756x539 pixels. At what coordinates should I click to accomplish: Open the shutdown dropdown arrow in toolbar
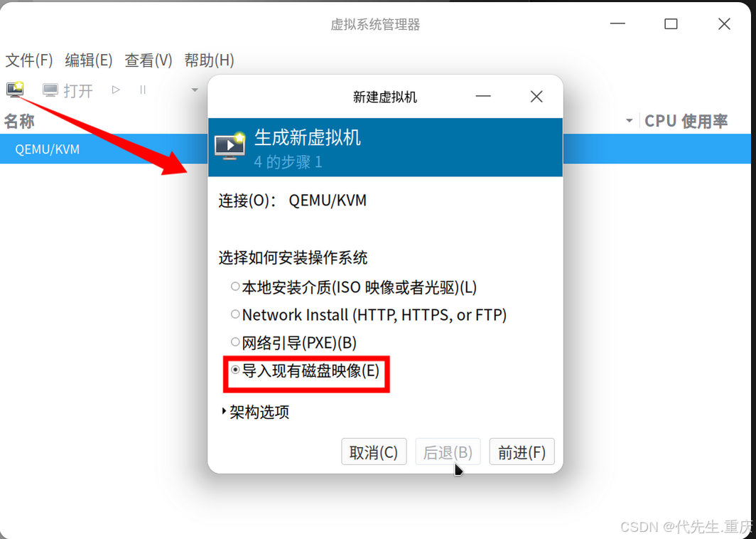click(x=195, y=90)
